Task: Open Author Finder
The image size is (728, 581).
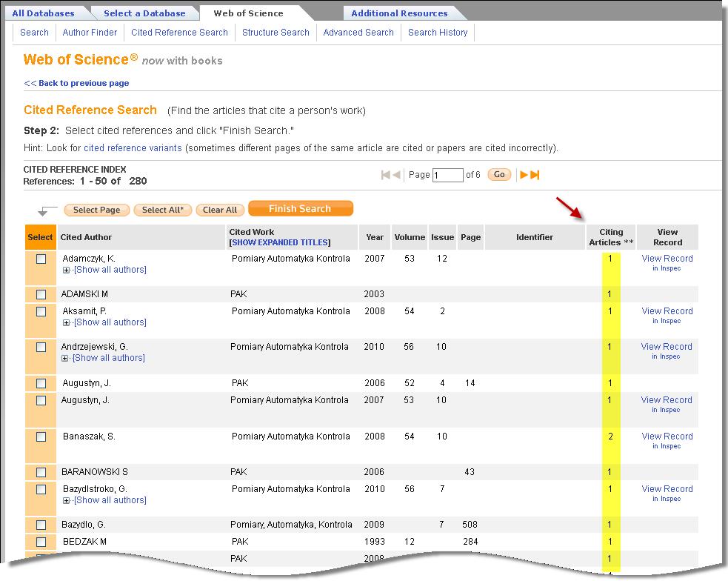Action: coord(90,33)
